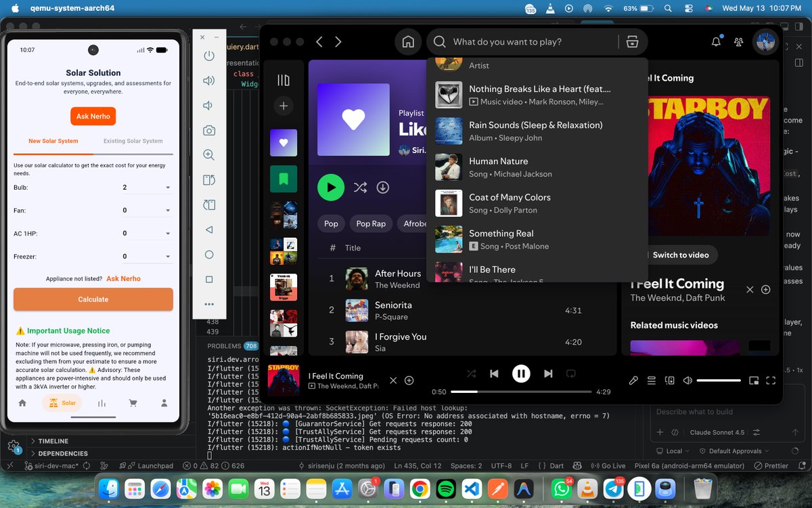
Task: Open cart tab in emulator bottom nav
Action: point(133,403)
